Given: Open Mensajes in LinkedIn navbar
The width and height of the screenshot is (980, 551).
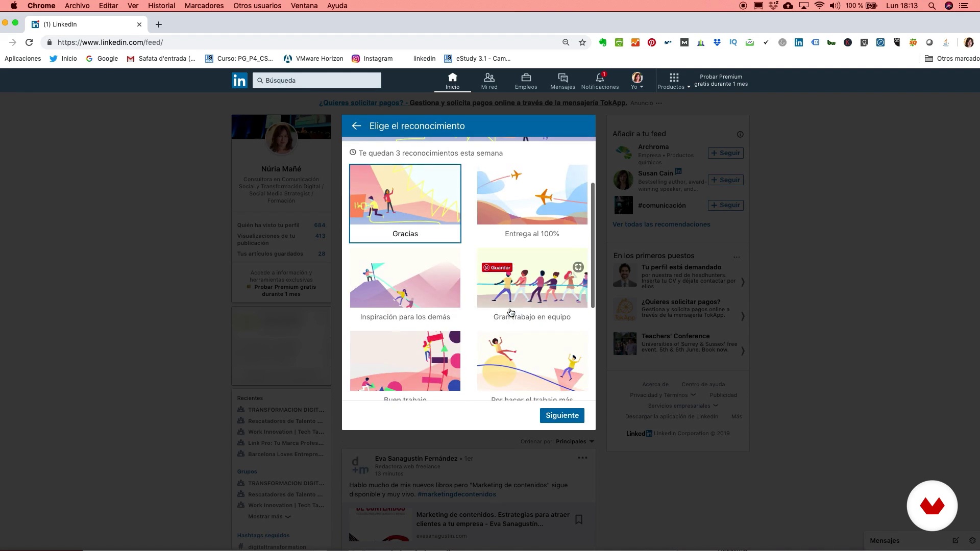Looking at the screenshot, I should coord(562,81).
